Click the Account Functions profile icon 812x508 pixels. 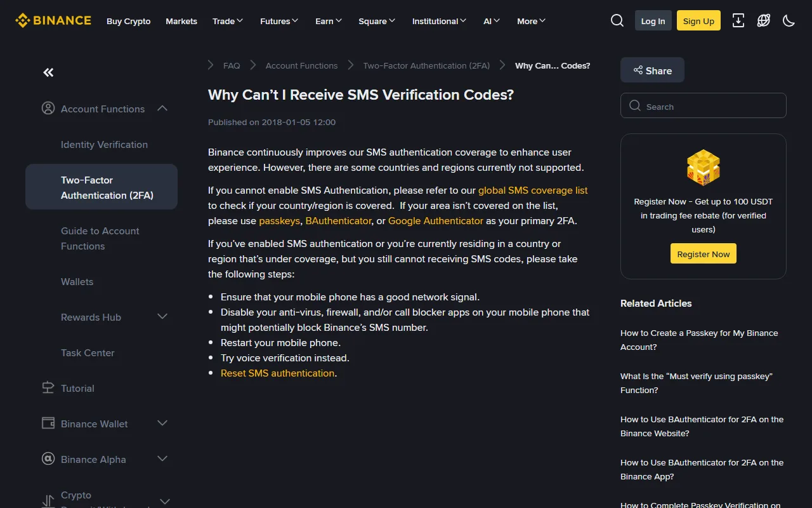pos(48,109)
